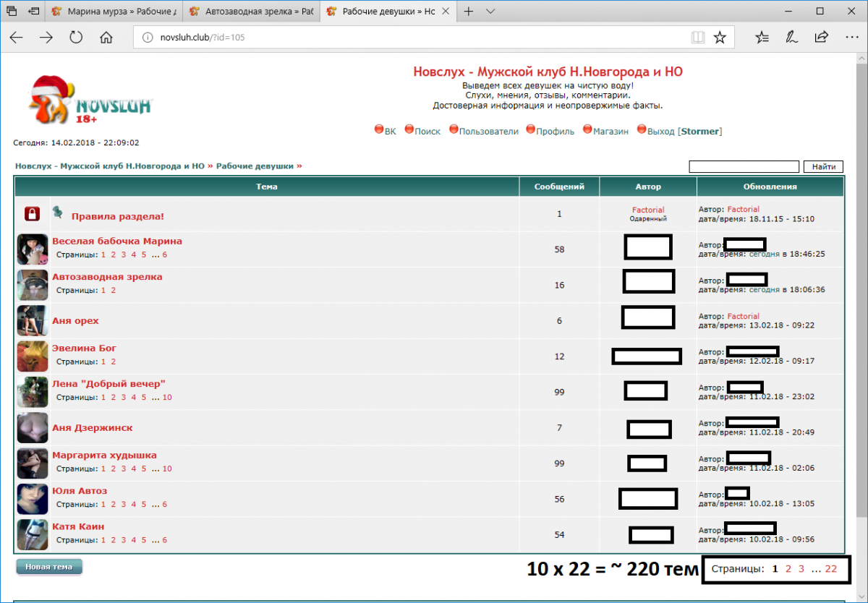Go to page 22 in bottom pagination
The height and width of the screenshot is (603, 868).
[x=830, y=569]
